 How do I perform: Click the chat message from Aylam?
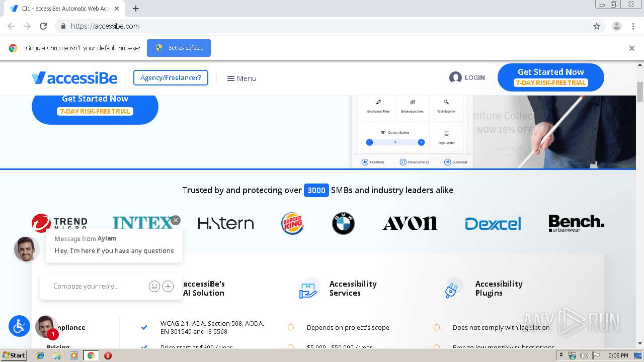tap(114, 245)
